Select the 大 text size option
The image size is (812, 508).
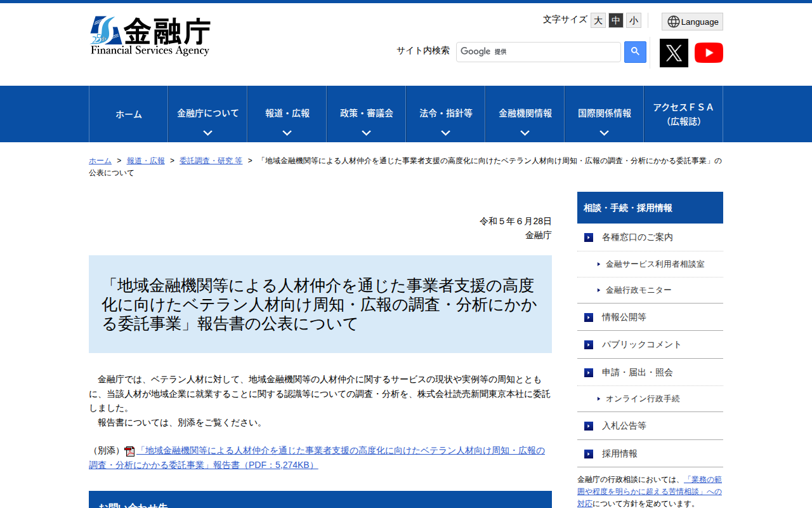(597, 20)
